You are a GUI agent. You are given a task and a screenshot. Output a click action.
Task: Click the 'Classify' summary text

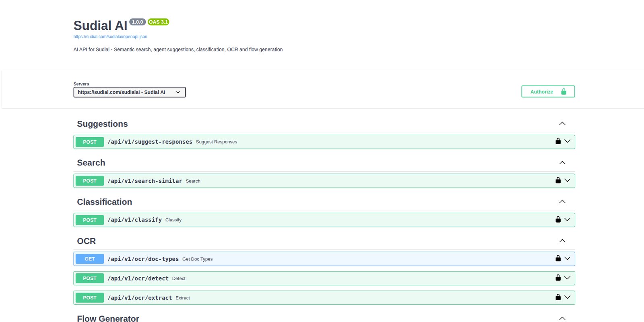point(173,220)
